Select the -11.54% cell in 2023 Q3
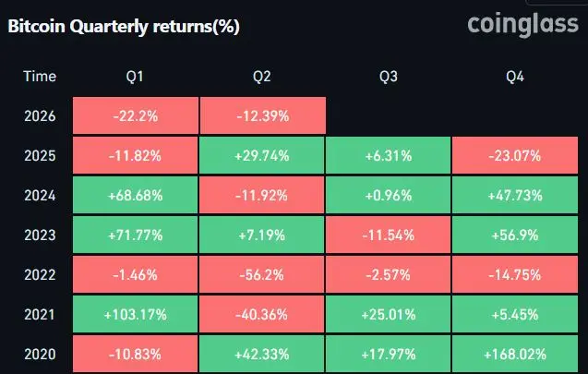Image resolution: width=588 pixels, height=374 pixels. coord(388,235)
